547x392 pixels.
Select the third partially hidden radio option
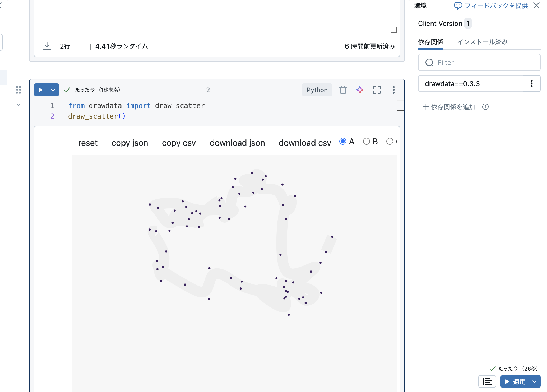pos(390,142)
